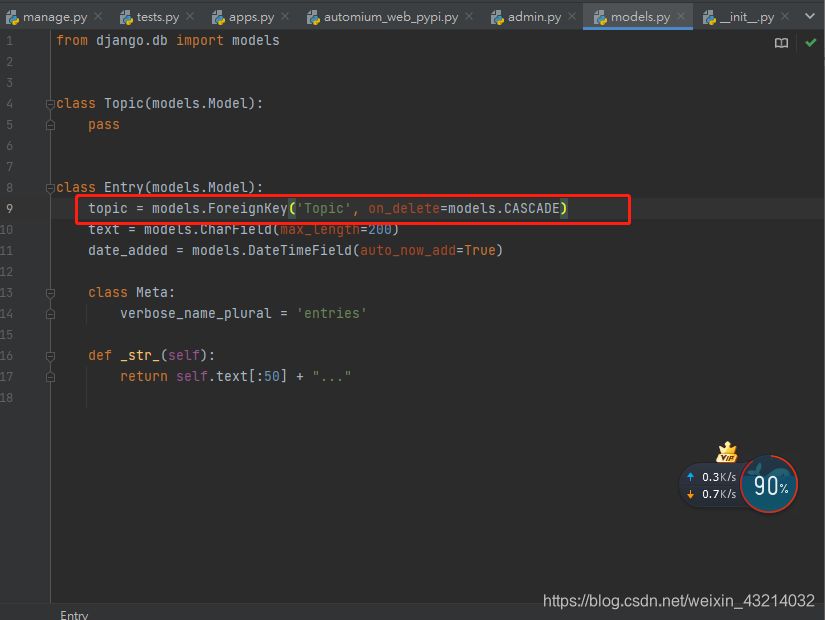The width and height of the screenshot is (825, 620).
Task: Show the hidden tabs dropdown chevron
Action: click(810, 16)
